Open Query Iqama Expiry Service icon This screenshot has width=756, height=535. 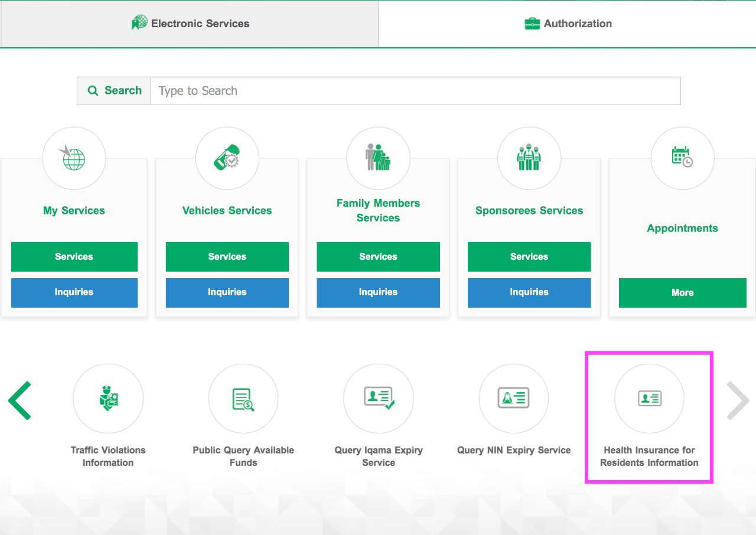[x=379, y=399]
